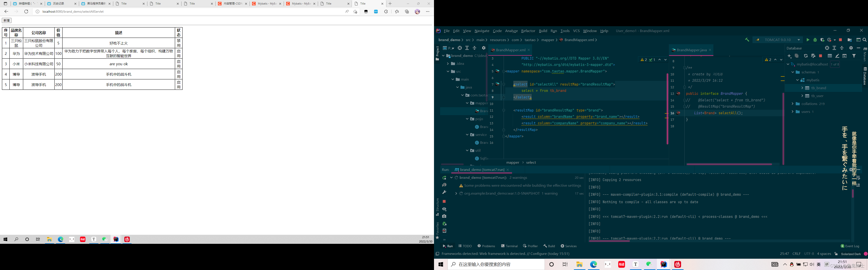Expand the collations node in the Database tree
This screenshot has width=868, height=270.
click(x=793, y=104)
